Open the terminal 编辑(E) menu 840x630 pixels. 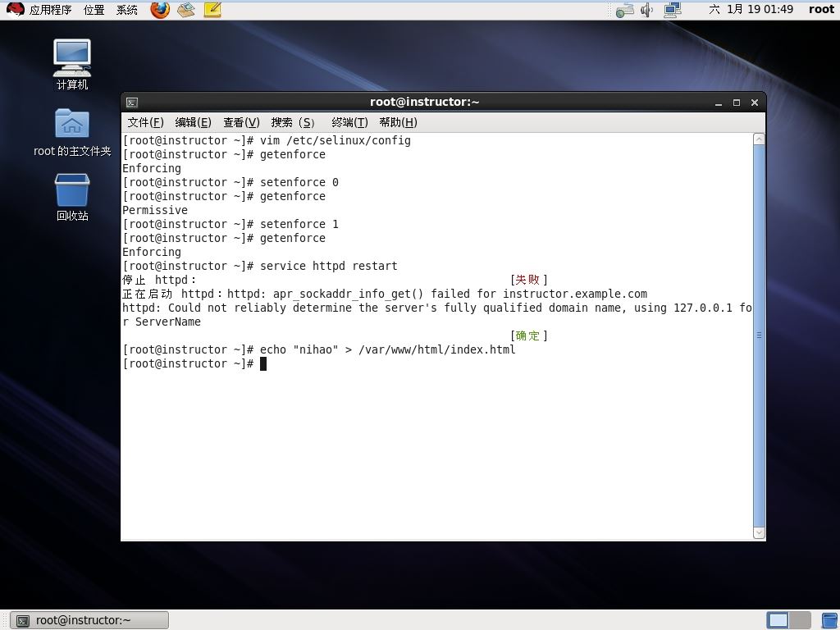click(193, 123)
